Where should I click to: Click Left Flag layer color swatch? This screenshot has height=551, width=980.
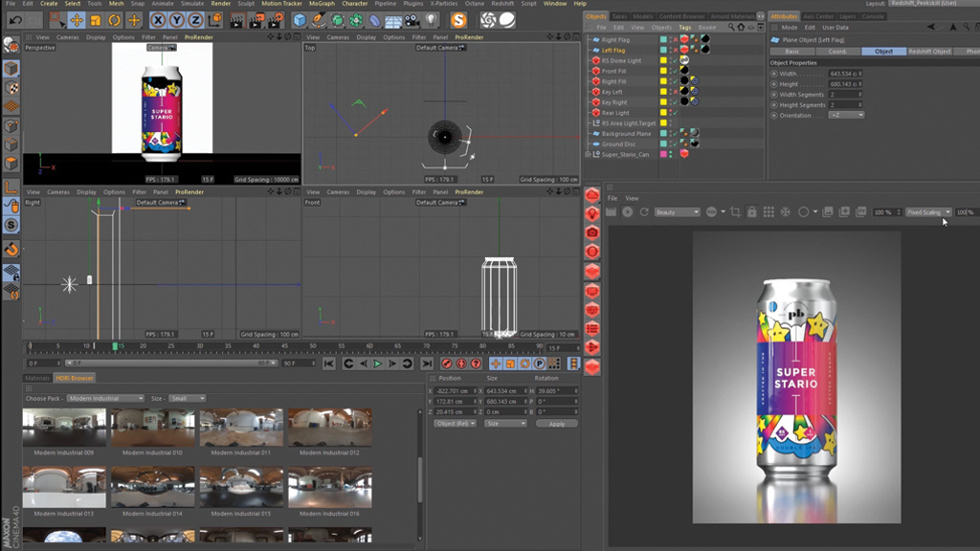(663, 50)
